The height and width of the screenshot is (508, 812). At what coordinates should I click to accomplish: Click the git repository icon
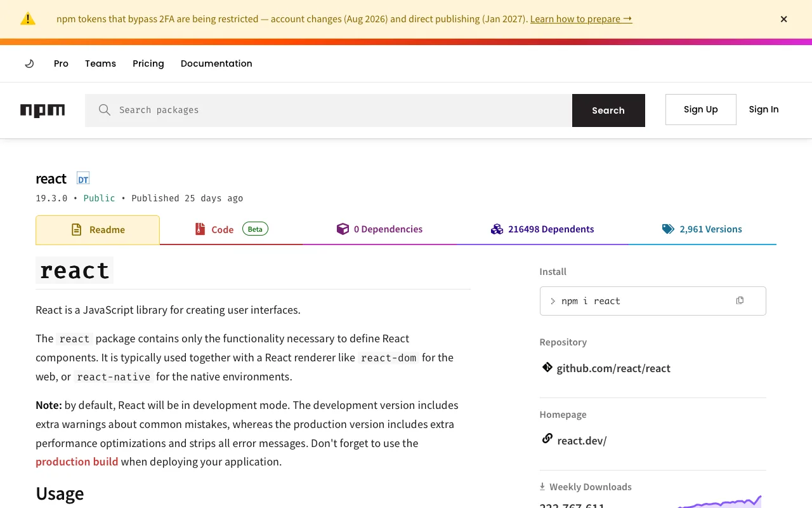547,368
